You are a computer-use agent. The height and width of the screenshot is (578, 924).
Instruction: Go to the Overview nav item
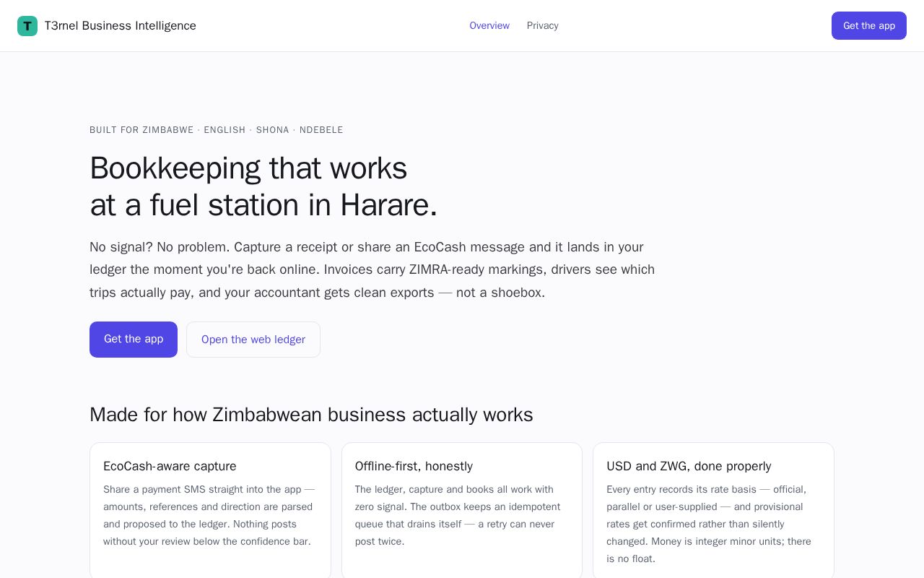(489, 26)
